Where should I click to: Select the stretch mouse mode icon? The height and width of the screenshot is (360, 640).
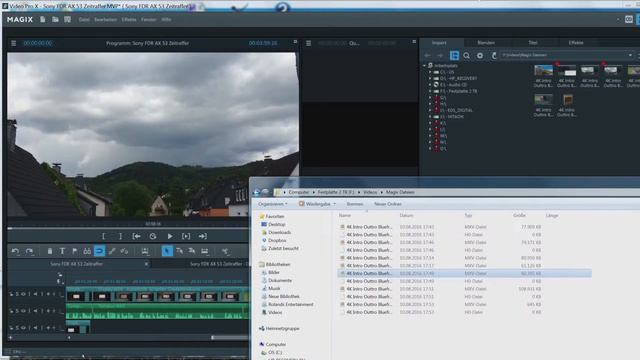tap(204, 251)
